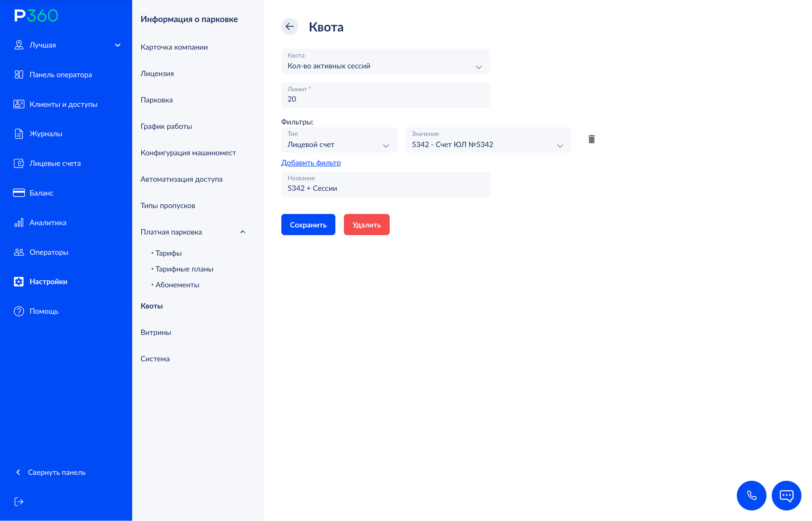Click the Лимит input field
This screenshot has height=521, width=812.
point(385,95)
